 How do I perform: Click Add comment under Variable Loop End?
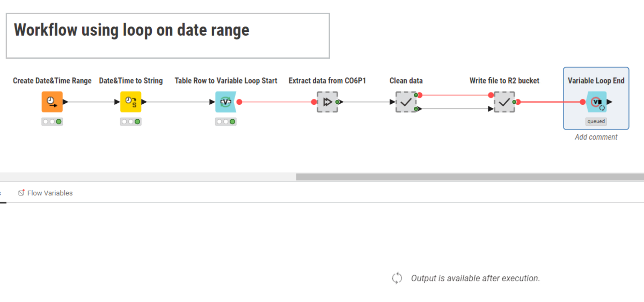pyautogui.click(x=596, y=137)
